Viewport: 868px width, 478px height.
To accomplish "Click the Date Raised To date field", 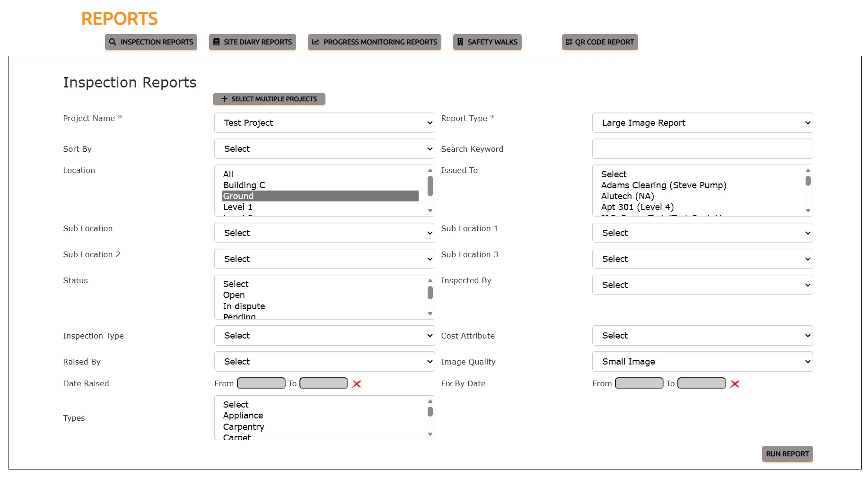I will [x=324, y=383].
